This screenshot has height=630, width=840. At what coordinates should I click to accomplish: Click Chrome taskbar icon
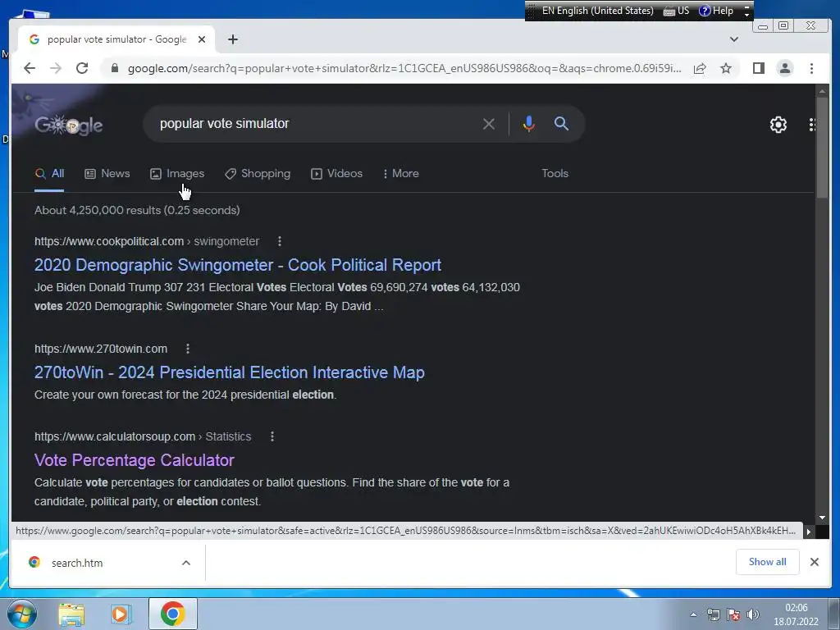[x=172, y=614]
